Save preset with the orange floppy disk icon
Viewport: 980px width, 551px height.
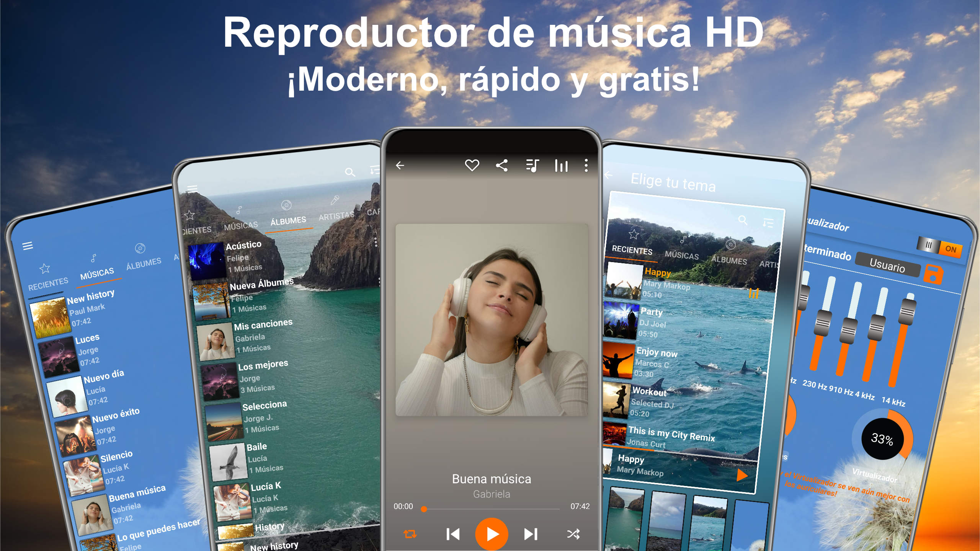(933, 275)
